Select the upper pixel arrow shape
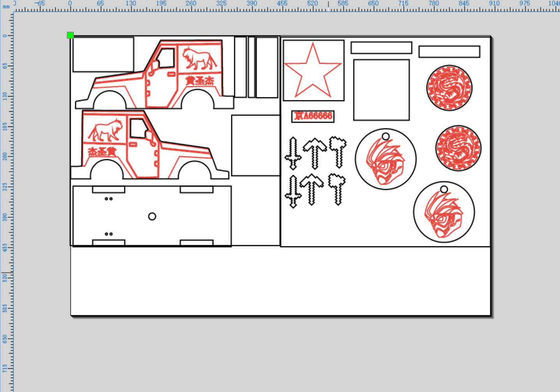The width and height of the screenshot is (560, 392). (x=315, y=153)
